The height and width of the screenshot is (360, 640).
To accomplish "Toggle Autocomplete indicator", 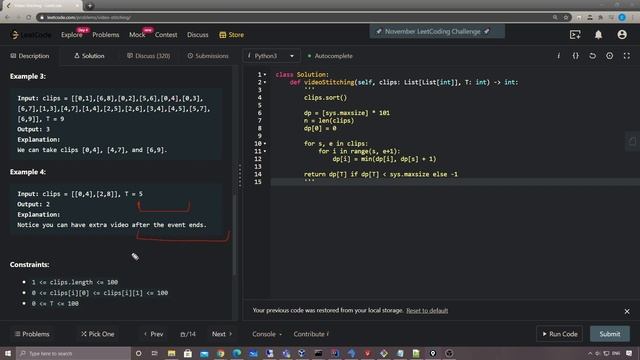I will (330, 56).
